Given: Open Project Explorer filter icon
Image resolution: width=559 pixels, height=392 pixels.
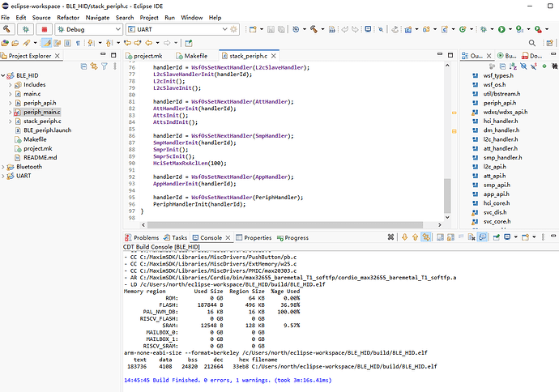Looking at the screenshot, I should point(104,66).
